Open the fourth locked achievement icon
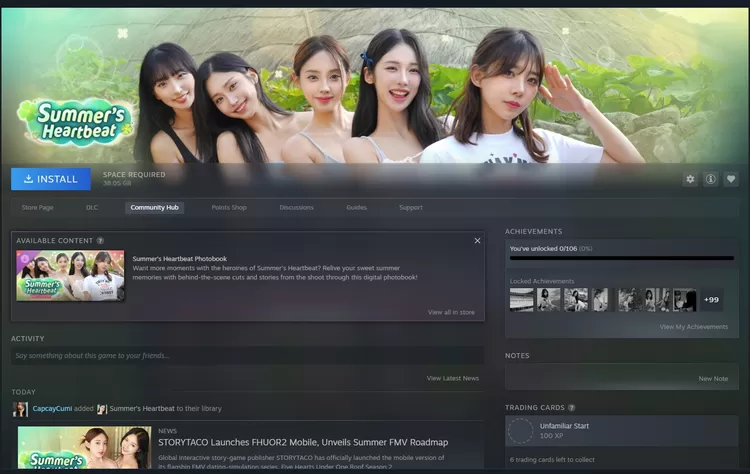The width and height of the screenshot is (750, 474). tap(603, 300)
